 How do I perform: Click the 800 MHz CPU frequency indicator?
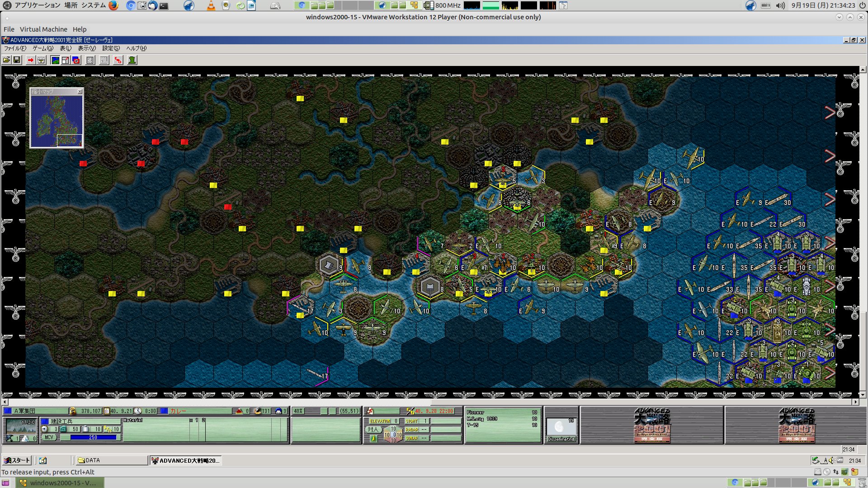(x=443, y=5)
